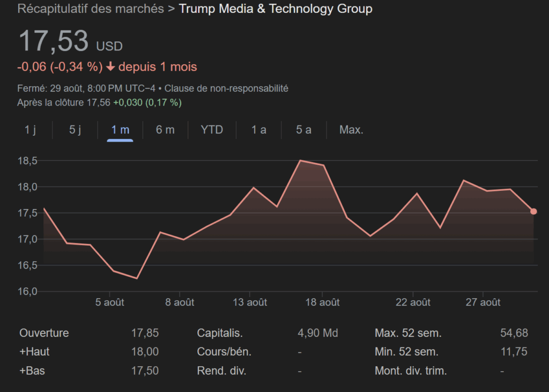Click the red down arrow icon

click(x=110, y=66)
